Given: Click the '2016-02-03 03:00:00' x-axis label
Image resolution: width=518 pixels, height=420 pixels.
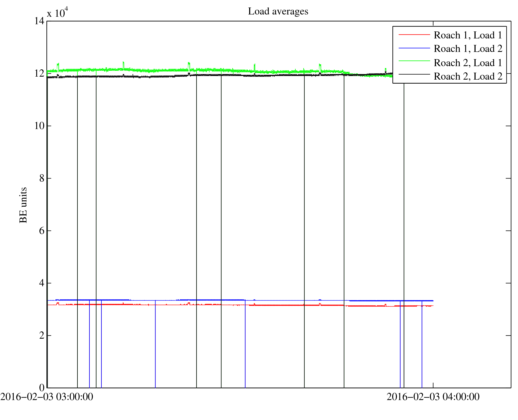Looking at the screenshot, I should point(47,397).
